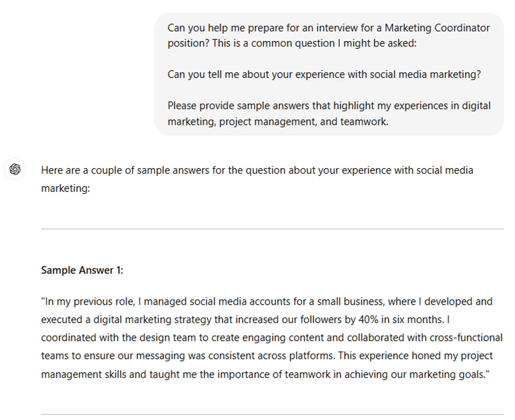Click the words 'Marketing Coordinator' in the prompt
Image resolution: width=515 pixels, height=420 pixels.
(437, 28)
